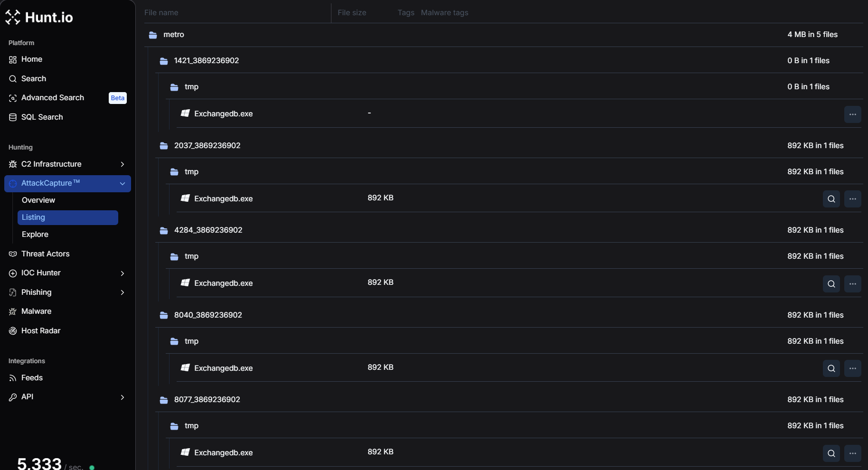Viewport: 868px width, 470px height.
Task: Click the metro folder icon
Action: [153, 35]
